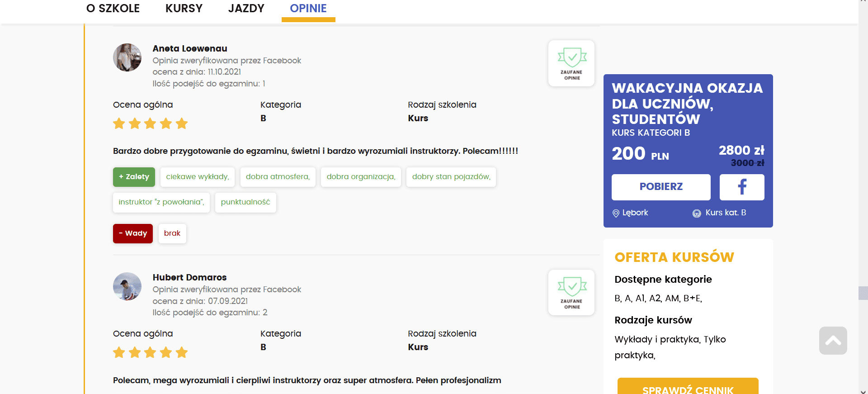This screenshot has width=868, height=394.
Task: Open the O SZKOLE tab
Action: [x=113, y=9]
